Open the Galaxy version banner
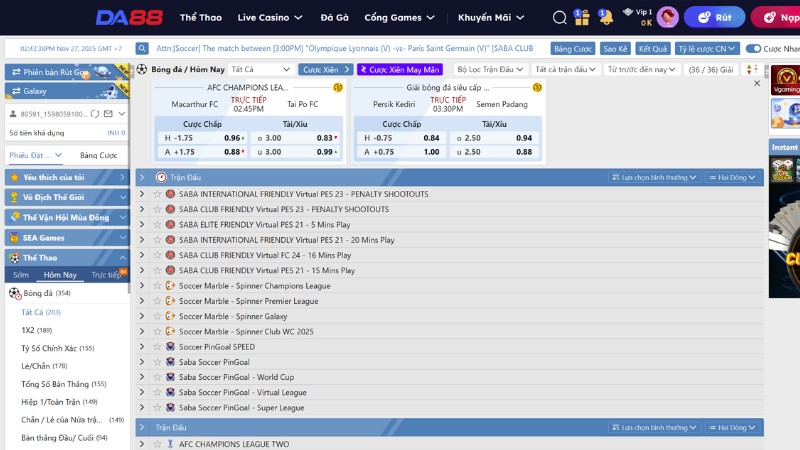800x450 pixels. point(67,91)
